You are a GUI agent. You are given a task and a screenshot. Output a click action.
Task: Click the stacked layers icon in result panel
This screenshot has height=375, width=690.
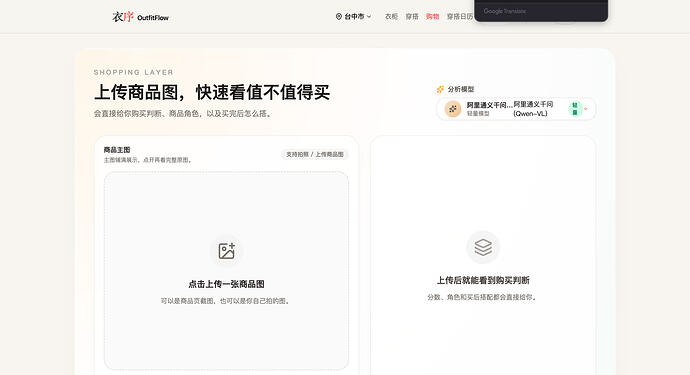point(483,247)
